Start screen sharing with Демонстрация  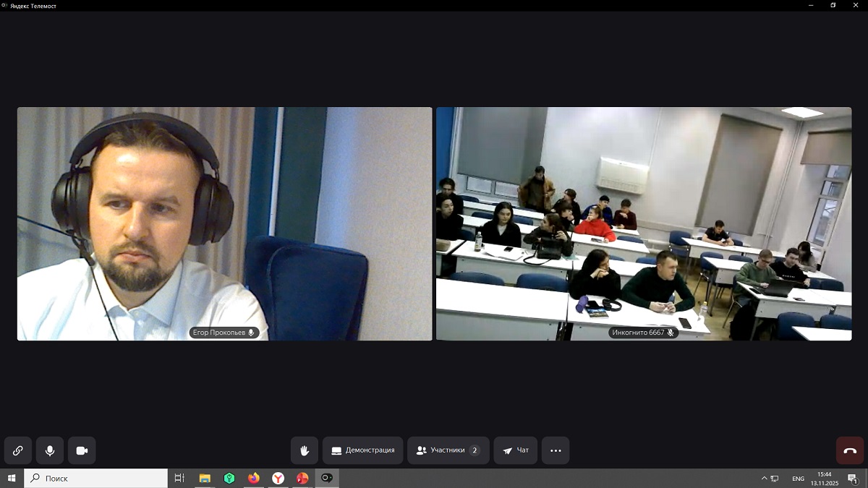click(362, 450)
